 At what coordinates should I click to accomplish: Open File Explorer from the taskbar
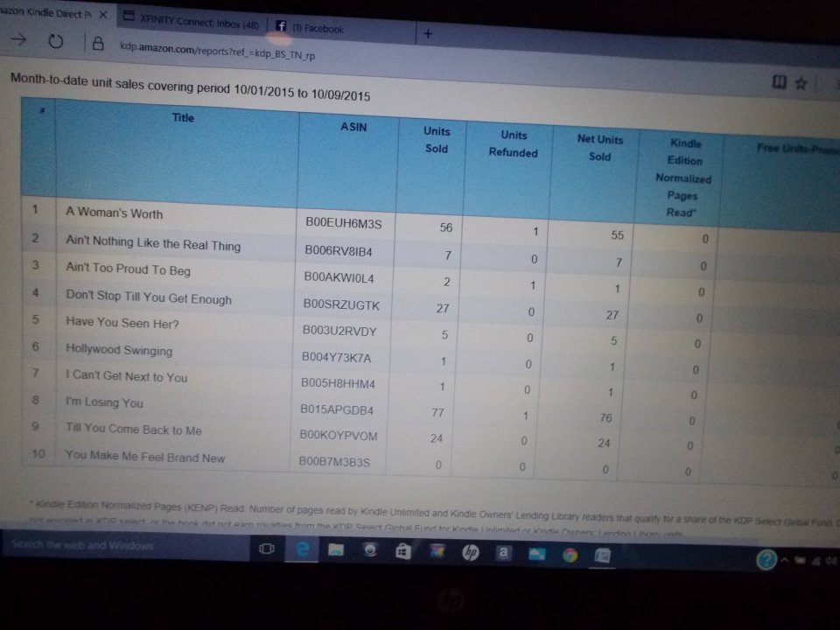(x=337, y=550)
